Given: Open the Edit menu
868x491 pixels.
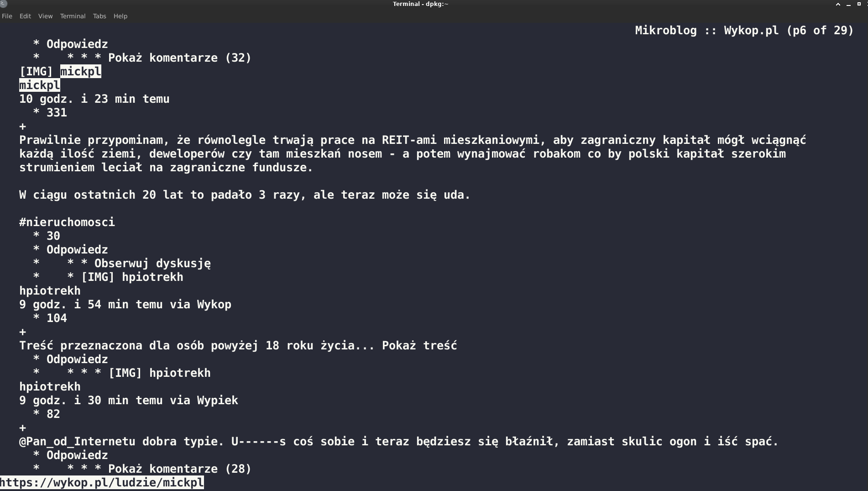Looking at the screenshot, I should point(25,16).
